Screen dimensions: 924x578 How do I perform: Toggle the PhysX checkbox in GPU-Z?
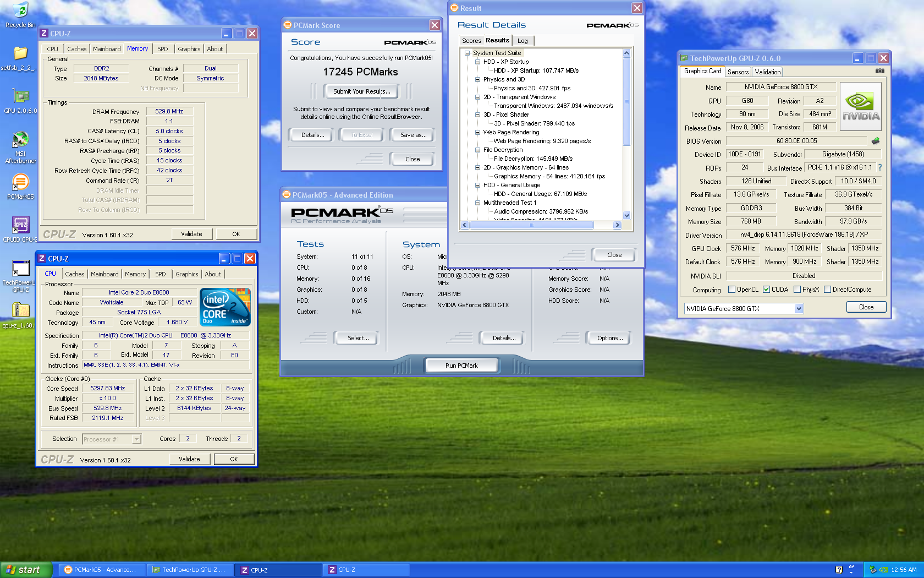click(797, 290)
